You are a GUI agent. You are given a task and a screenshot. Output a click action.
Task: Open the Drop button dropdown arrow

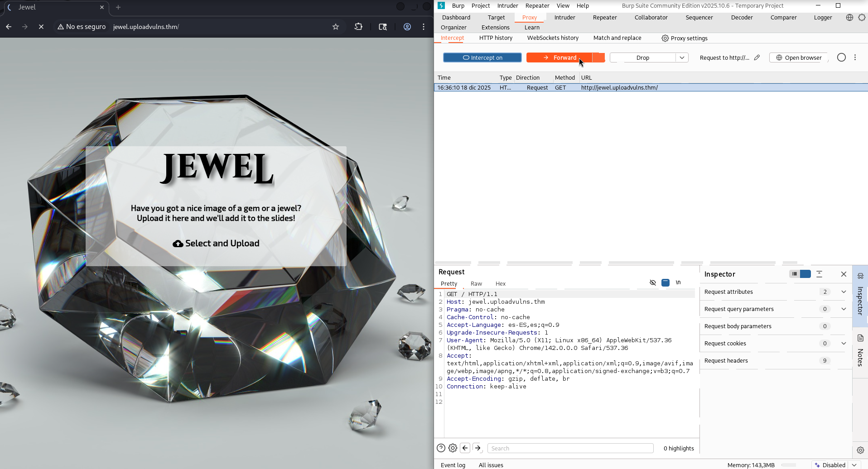coord(682,57)
